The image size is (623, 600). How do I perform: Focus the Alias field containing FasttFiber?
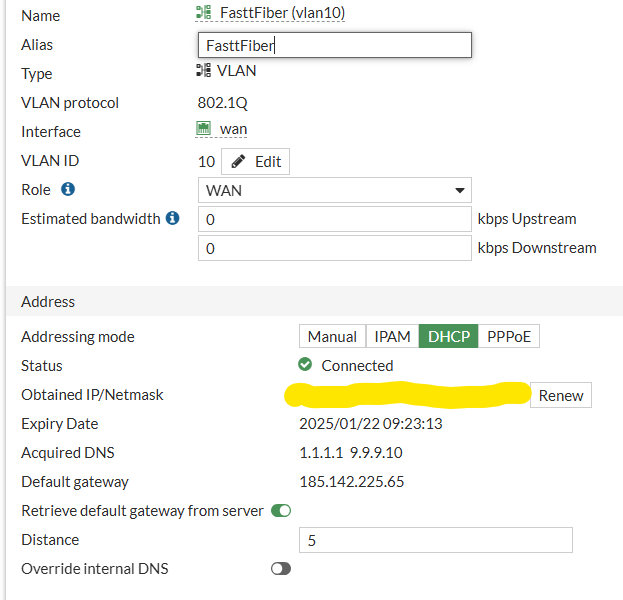point(334,45)
